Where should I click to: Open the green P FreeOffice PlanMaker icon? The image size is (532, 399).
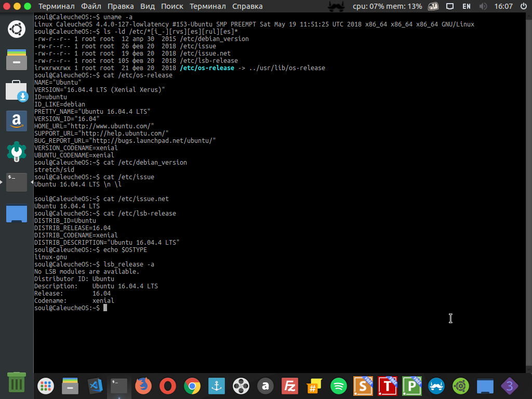(x=412, y=386)
